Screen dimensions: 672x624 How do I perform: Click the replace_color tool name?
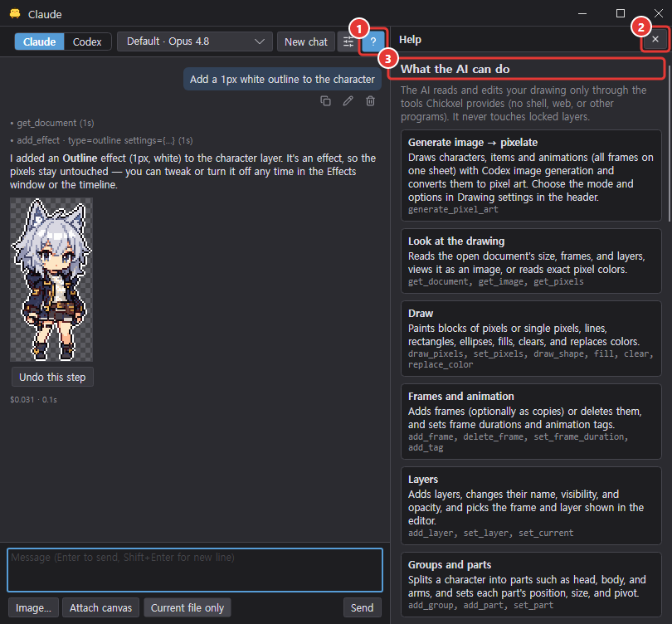pos(441,365)
